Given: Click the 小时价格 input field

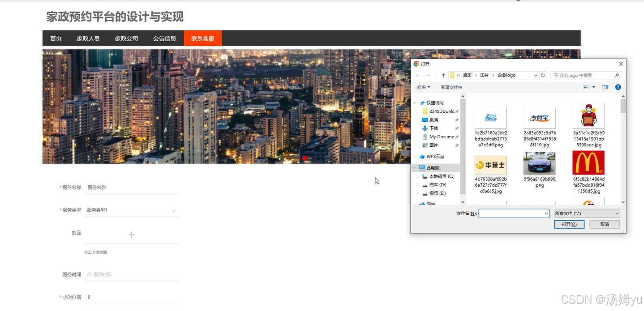Looking at the screenshot, I should pyautogui.click(x=131, y=297).
